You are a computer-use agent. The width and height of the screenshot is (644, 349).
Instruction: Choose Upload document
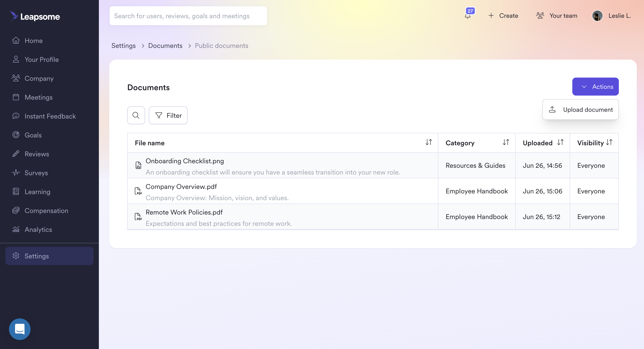[x=580, y=110]
